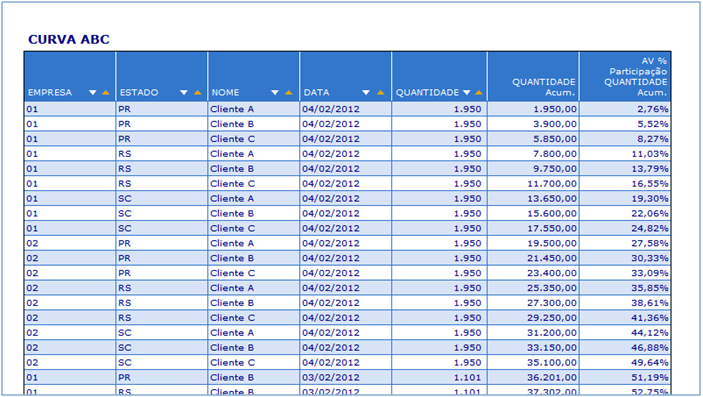
Task: Sort EMPRESA column descending with white arrow
Action: coord(93,93)
